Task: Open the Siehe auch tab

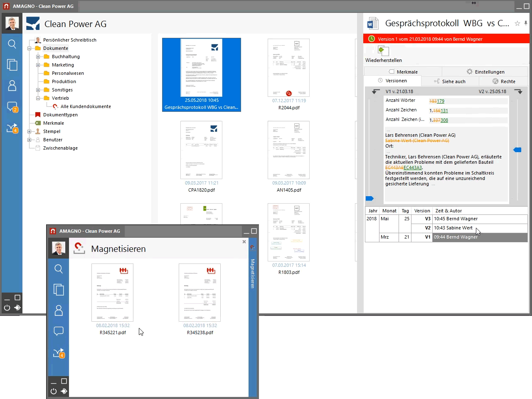Action: pos(450,81)
